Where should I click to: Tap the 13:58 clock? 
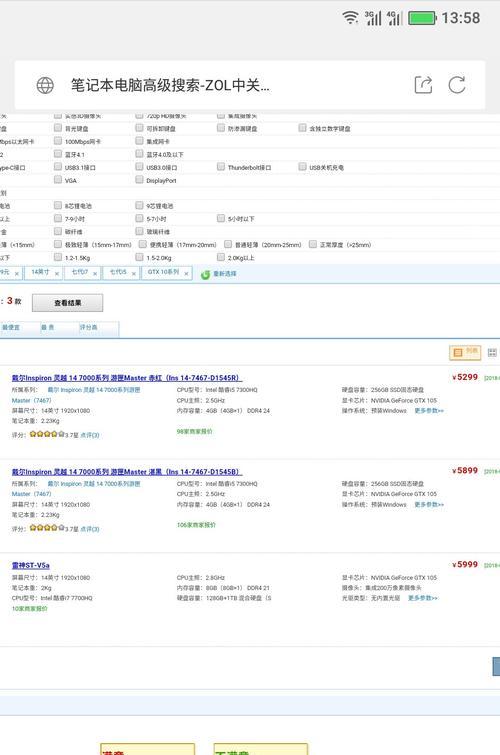coord(461,18)
